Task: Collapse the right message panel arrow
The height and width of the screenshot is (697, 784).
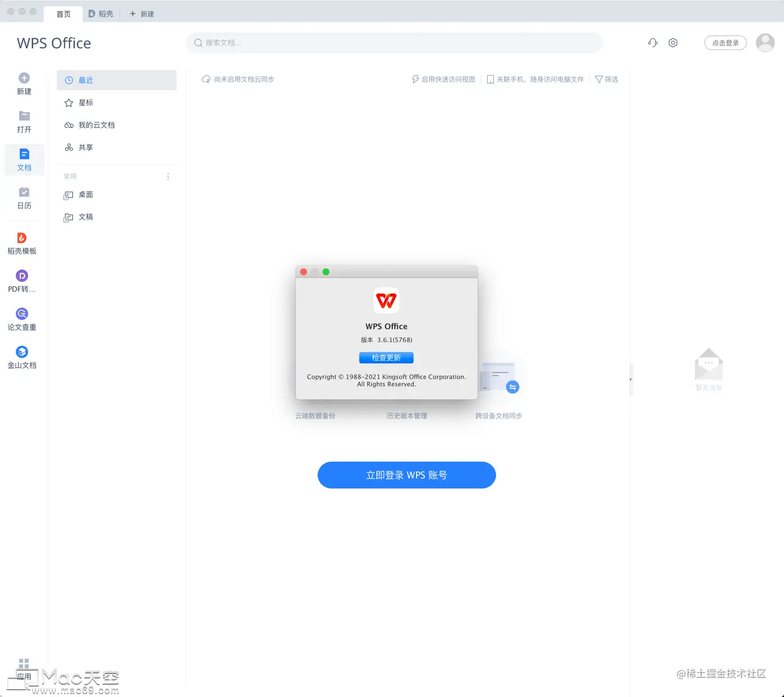Action: [631, 379]
